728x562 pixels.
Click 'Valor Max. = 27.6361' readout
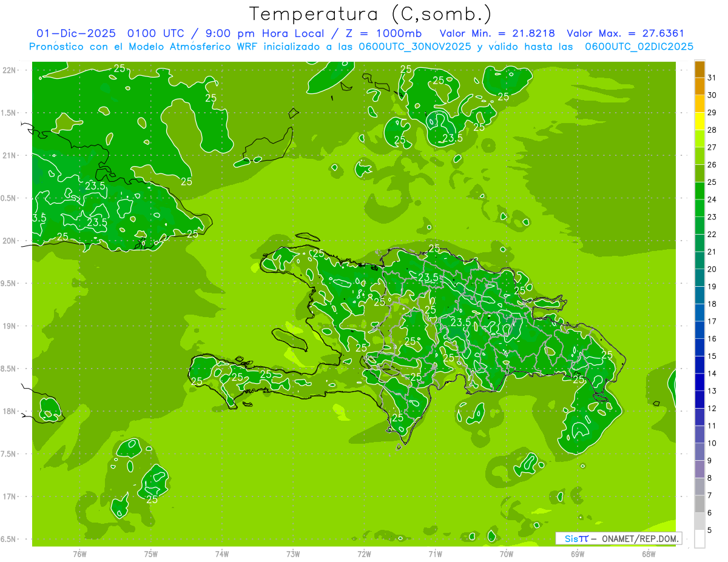point(625,33)
